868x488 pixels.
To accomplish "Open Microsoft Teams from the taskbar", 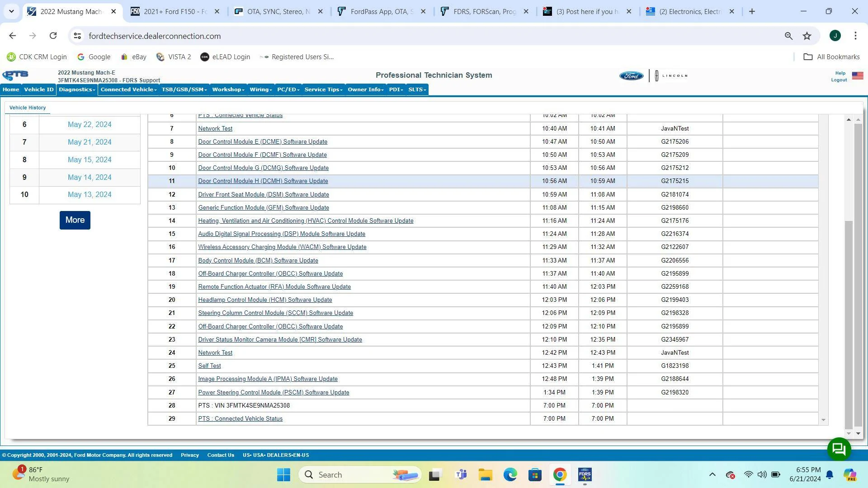I will click(x=461, y=475).
